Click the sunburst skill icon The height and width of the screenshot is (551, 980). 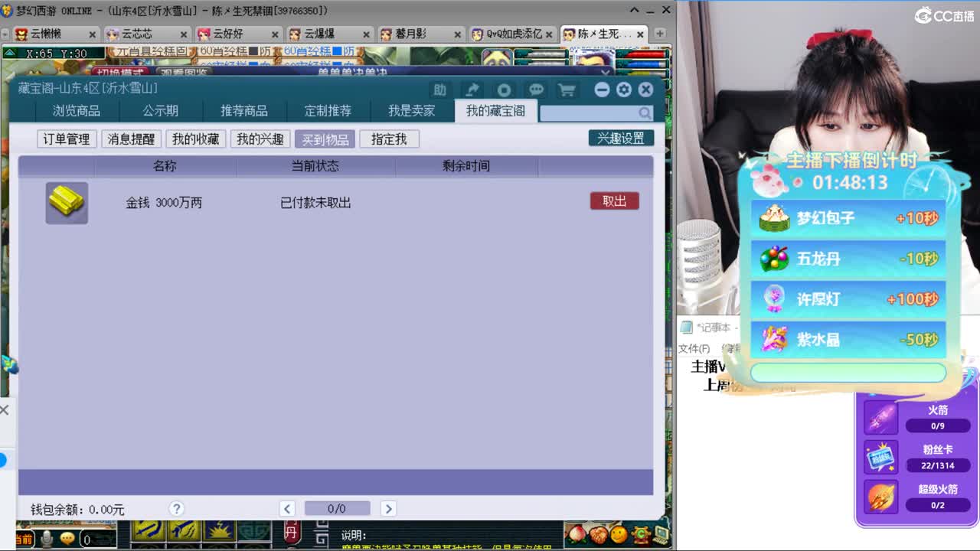220,531
